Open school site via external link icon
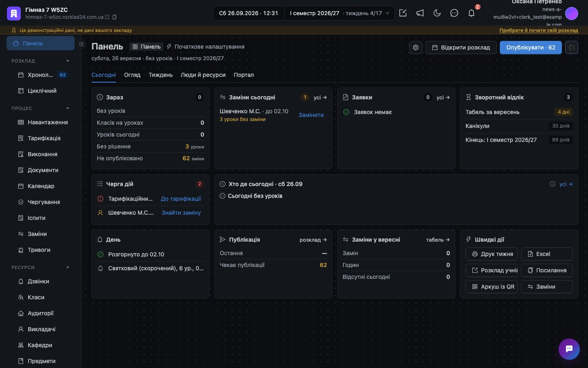 coord(107,17)
